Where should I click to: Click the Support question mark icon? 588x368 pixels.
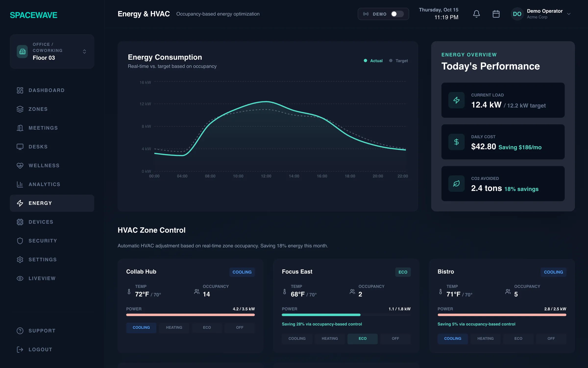coord(20,331)
